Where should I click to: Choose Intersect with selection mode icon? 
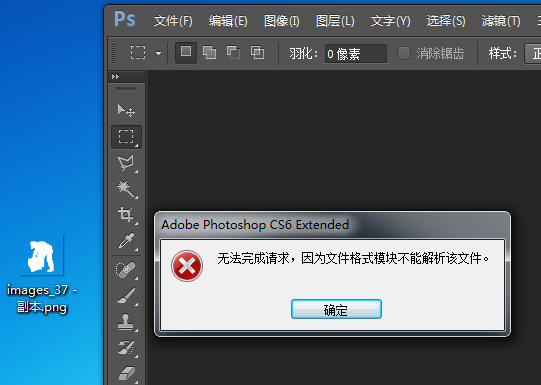click(257, 53)
